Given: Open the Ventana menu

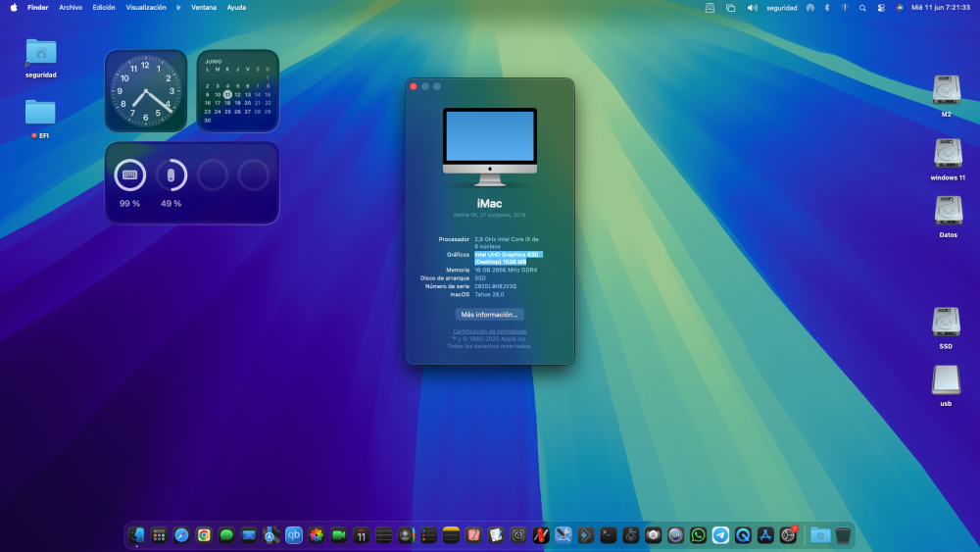Looking at the screenshot, I should point(204,8).
